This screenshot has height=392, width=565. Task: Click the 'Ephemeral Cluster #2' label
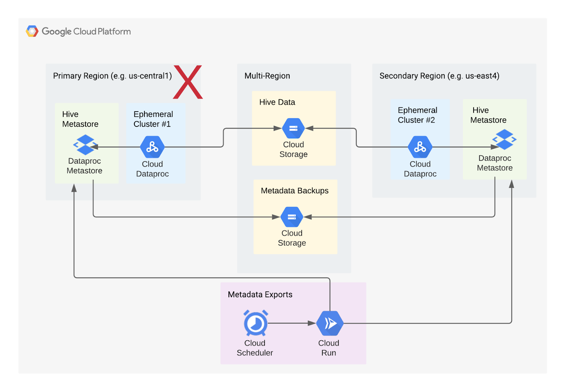[417, 115]
